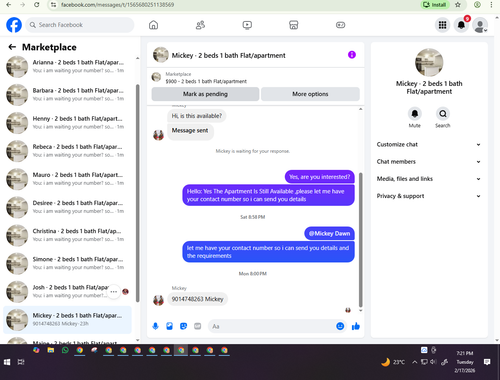500x380 pixels.
Task: Open the account profile menu
Action: click(480, 25)
